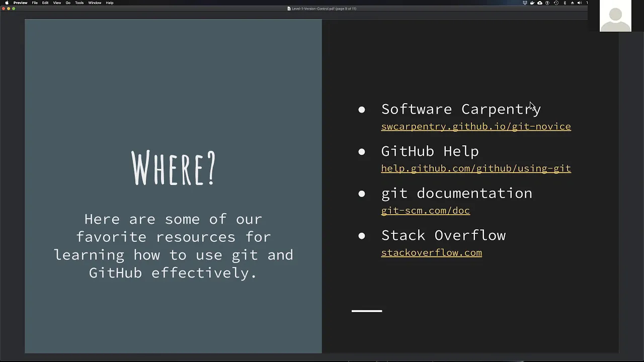Open the Edit menu

[45, 3]
